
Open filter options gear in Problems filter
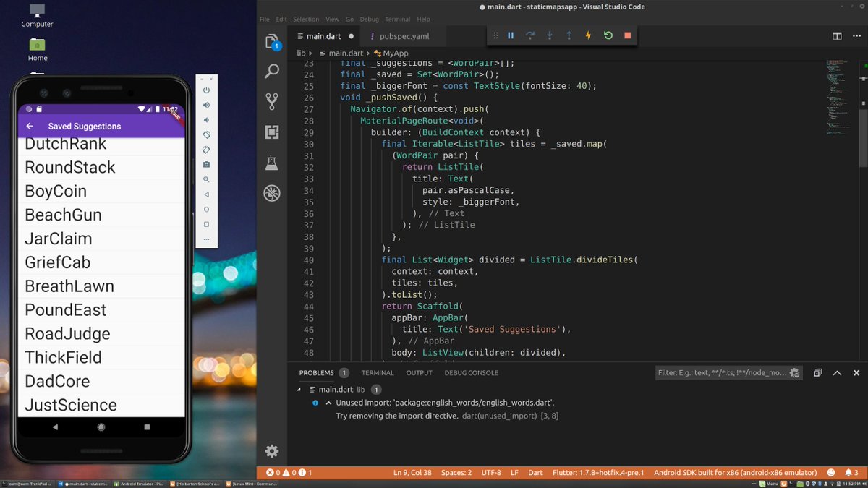click(794, 373)
